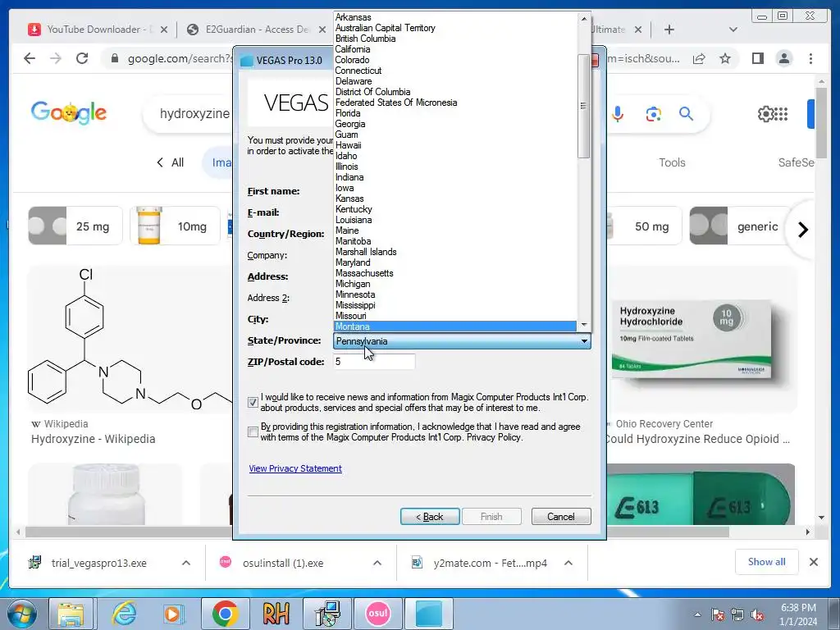Viewport: 840px width, 630px height.
Task: Click state list scroll down arrow
Action: coord(584,325)
